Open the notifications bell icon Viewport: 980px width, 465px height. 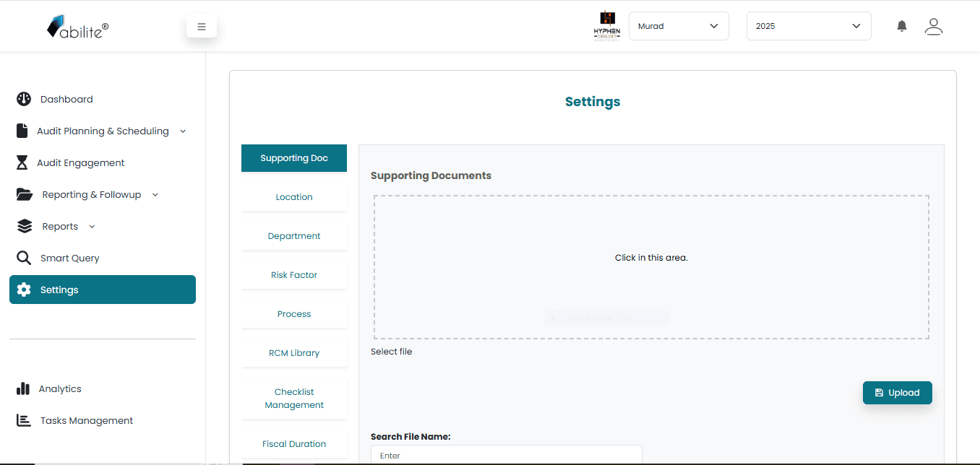pyautogui.click(x=901, y=26)
